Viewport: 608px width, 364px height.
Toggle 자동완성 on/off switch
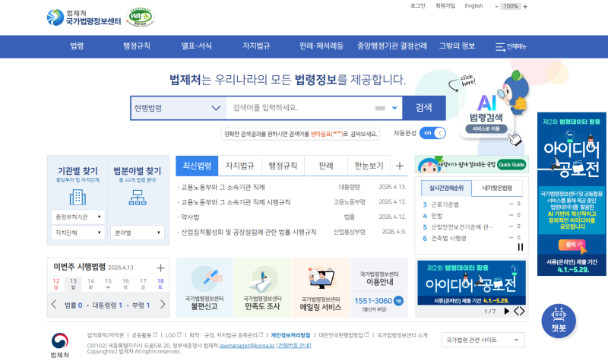pos(432,133)
